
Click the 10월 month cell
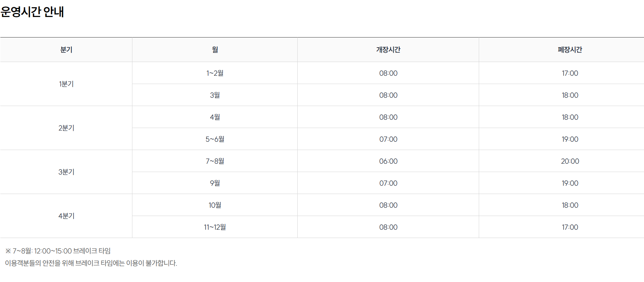(215, 205)
